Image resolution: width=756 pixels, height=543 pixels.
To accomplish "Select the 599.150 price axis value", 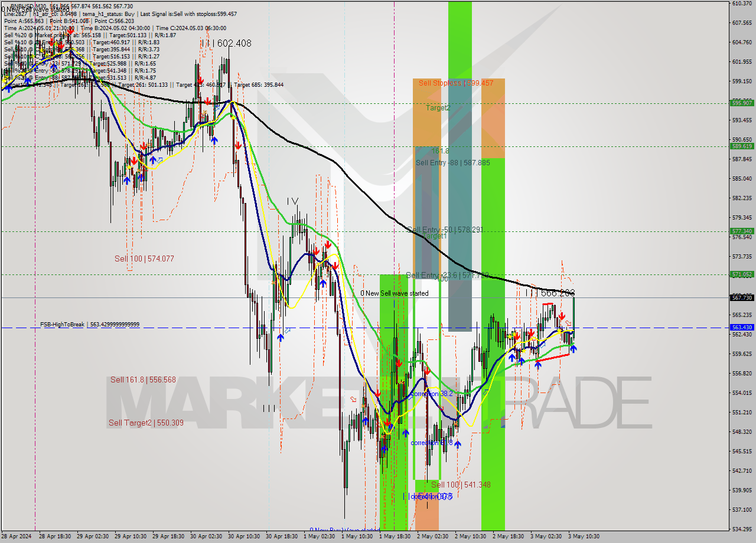I will click(x=742, y=81).
